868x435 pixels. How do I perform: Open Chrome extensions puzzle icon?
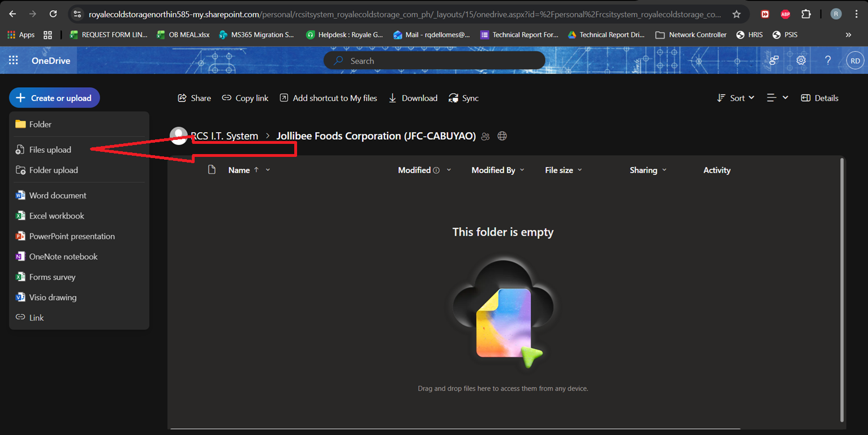tap(806, 14)
